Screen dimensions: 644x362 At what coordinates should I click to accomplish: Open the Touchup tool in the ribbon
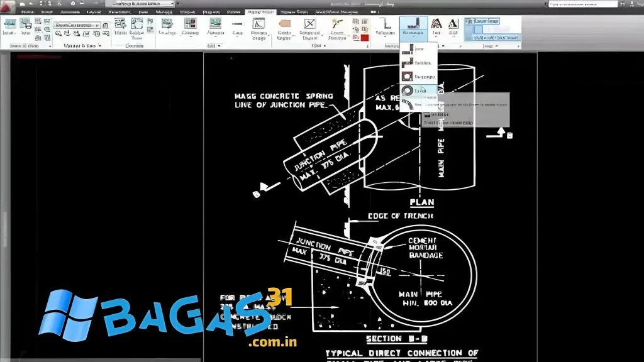pos(167,27)
